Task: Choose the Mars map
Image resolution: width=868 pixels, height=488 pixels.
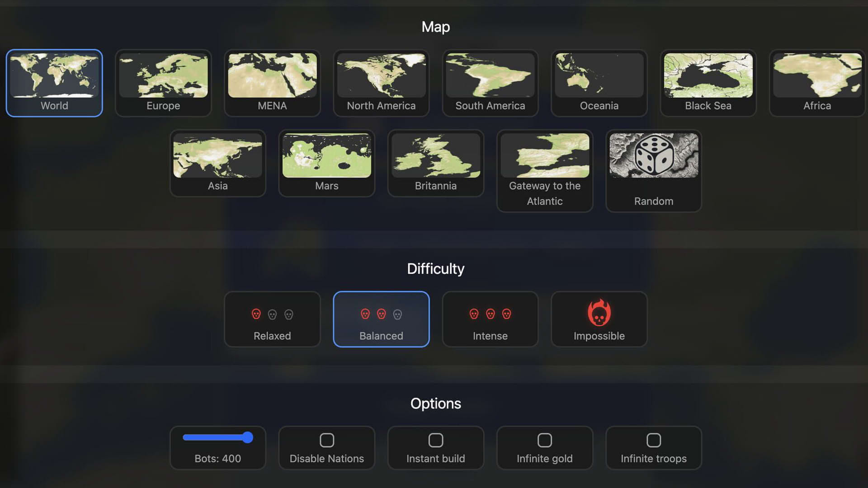Action: [326, 164]
